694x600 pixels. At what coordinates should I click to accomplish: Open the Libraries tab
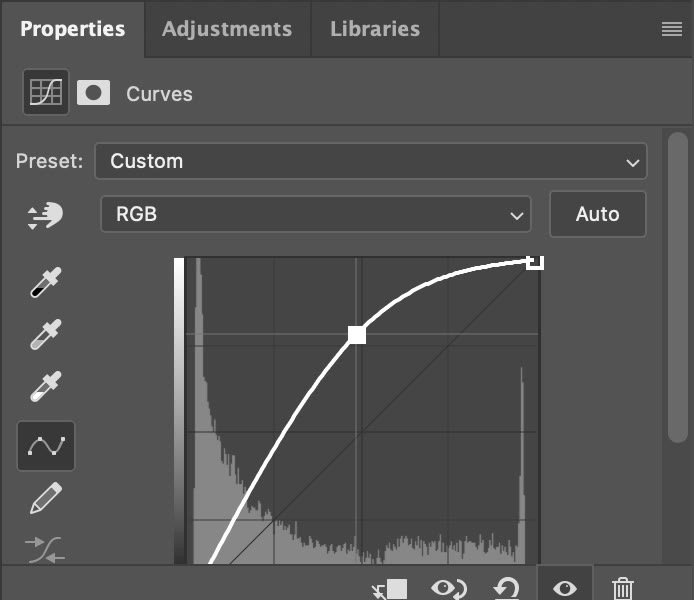point(375,29)
